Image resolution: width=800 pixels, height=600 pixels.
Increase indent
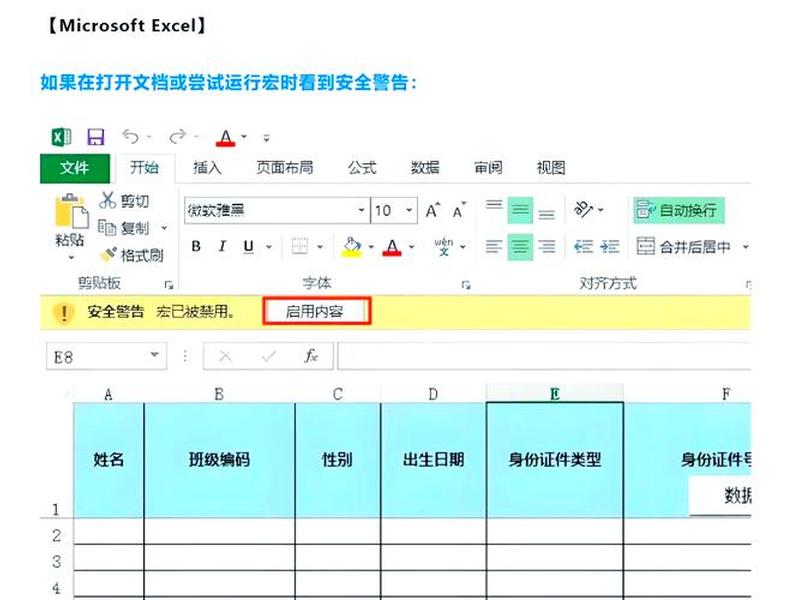coord(609,247)
